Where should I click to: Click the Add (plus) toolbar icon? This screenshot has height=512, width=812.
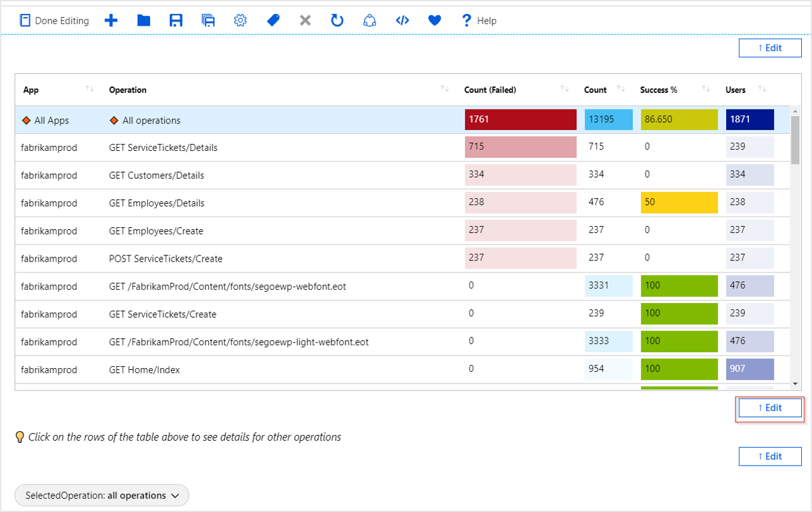pyautogui.click(x=111, y=20)
